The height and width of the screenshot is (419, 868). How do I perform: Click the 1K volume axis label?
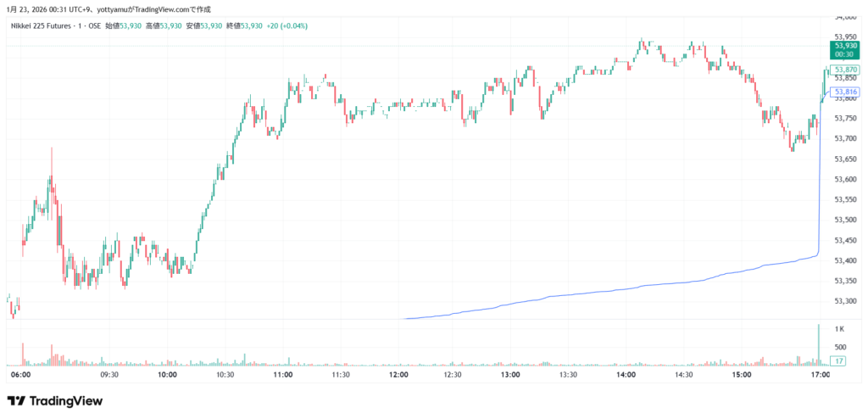839,329
